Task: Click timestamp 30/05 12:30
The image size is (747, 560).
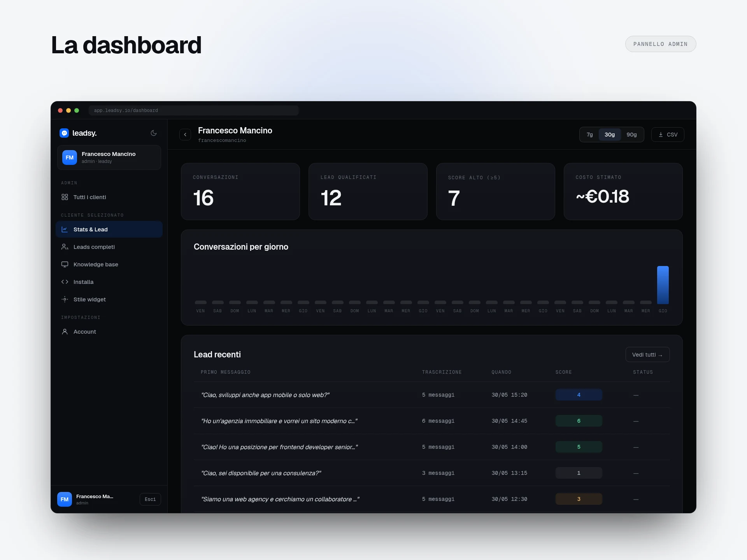Action: (x=509, y=499)
